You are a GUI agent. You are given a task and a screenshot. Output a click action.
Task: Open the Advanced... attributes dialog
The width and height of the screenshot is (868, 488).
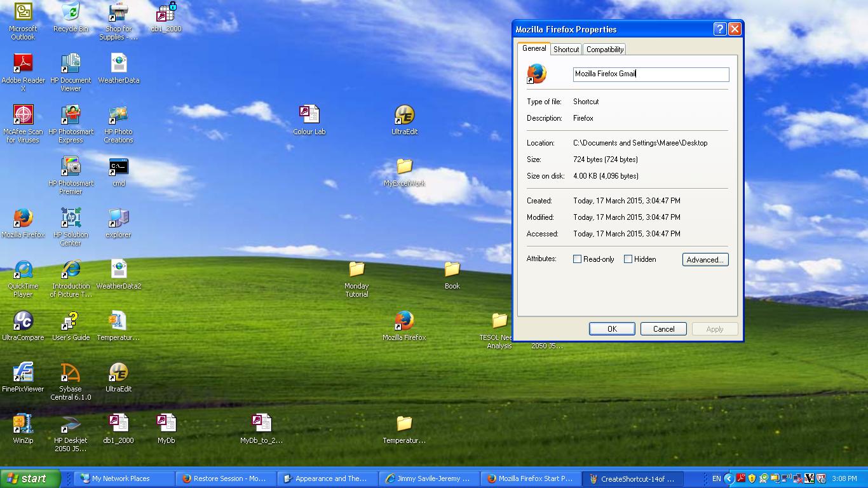click(705, 260)
